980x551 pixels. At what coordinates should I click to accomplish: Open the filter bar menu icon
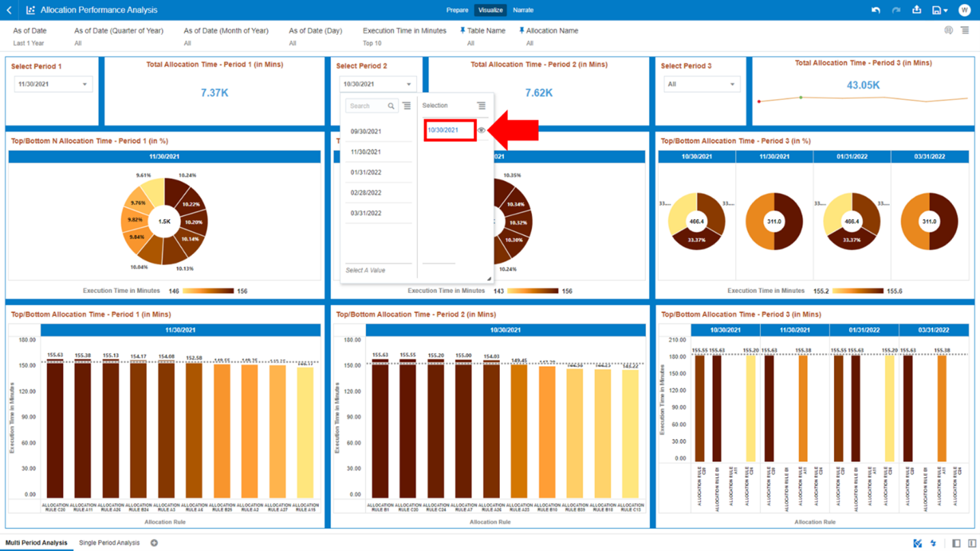(x=965, y=31)
